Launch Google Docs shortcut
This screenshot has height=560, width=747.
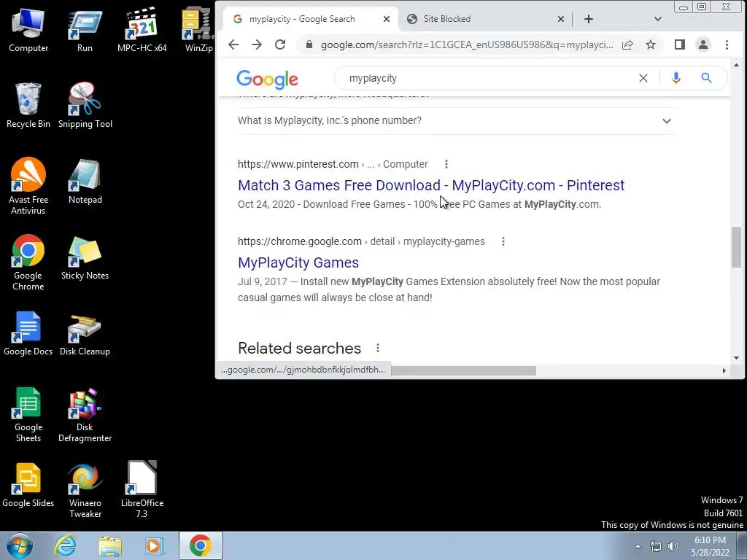tap(28, 333)
